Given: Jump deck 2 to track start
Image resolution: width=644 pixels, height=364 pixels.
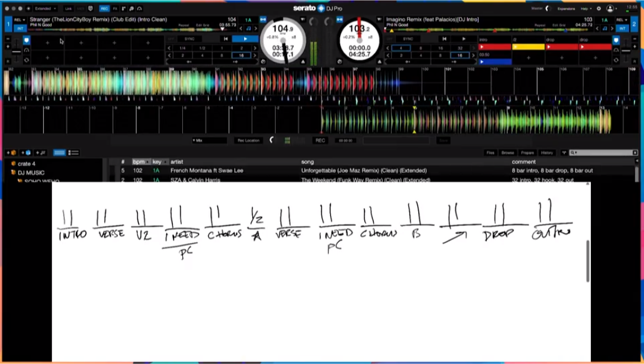Looking at the screenshot, I should [x=444, y=39].
